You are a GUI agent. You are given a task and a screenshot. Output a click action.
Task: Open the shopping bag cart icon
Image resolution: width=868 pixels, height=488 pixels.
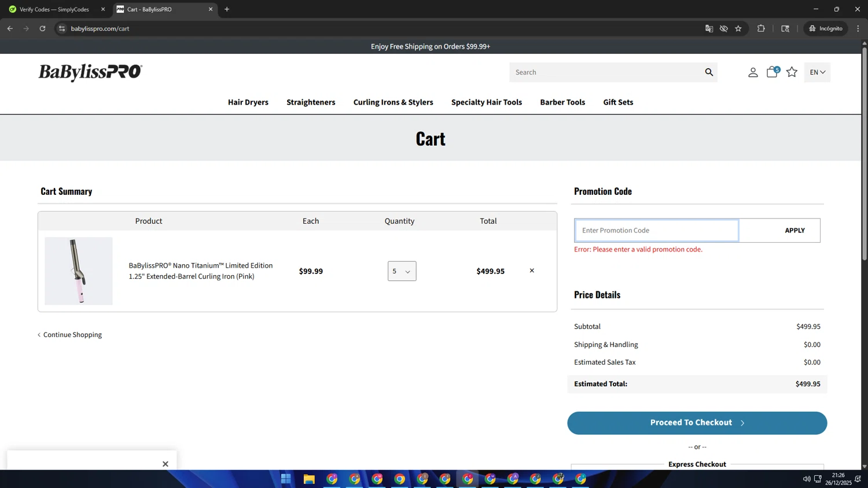tap(773, 72)
